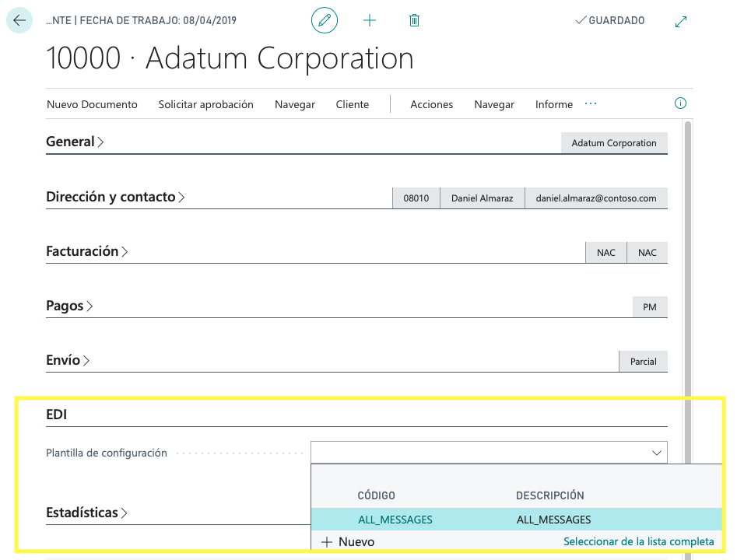Image resolution: width=737 pixels, height=560 pixels.
Task: Open the information factbox icon
Action: pos(680,103)
